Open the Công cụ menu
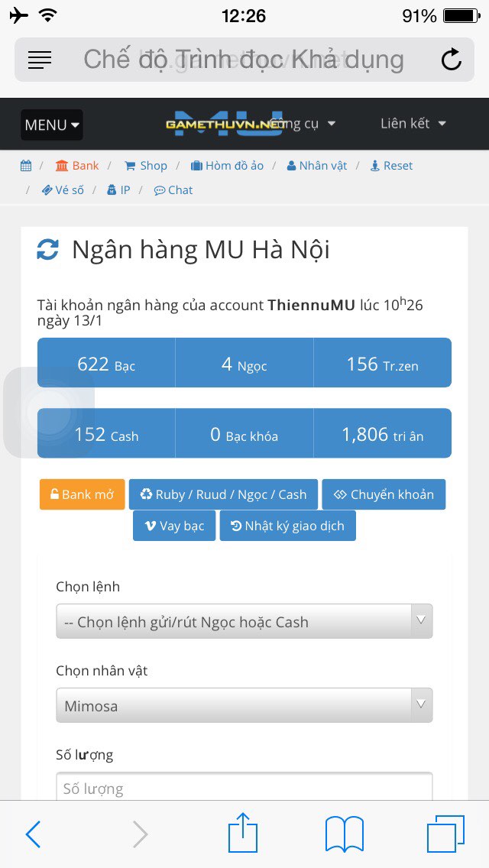 [303, 124]
